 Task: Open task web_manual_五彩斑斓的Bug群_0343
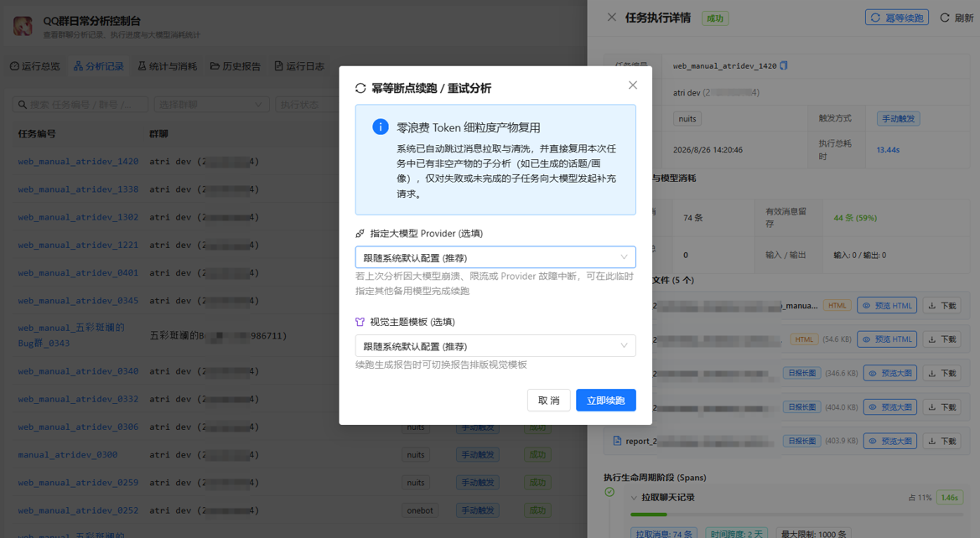pos(71,335)
